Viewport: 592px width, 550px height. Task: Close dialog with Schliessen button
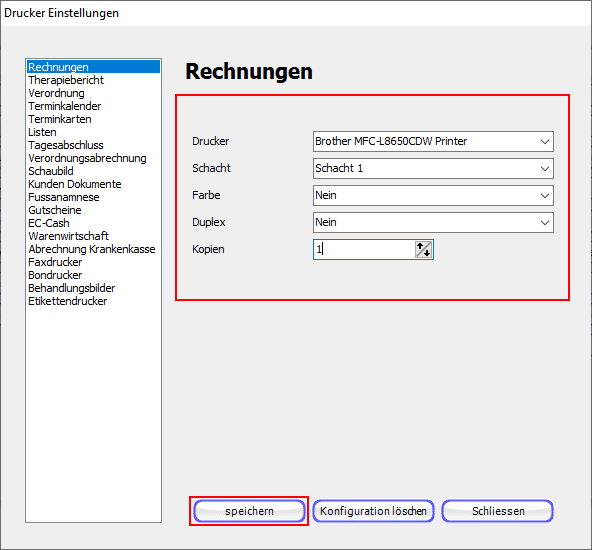click(x=498, y=511)
